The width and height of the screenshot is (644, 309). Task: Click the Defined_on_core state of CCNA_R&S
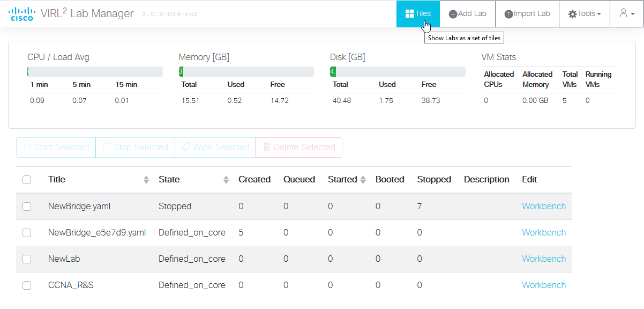click(192, 285)
